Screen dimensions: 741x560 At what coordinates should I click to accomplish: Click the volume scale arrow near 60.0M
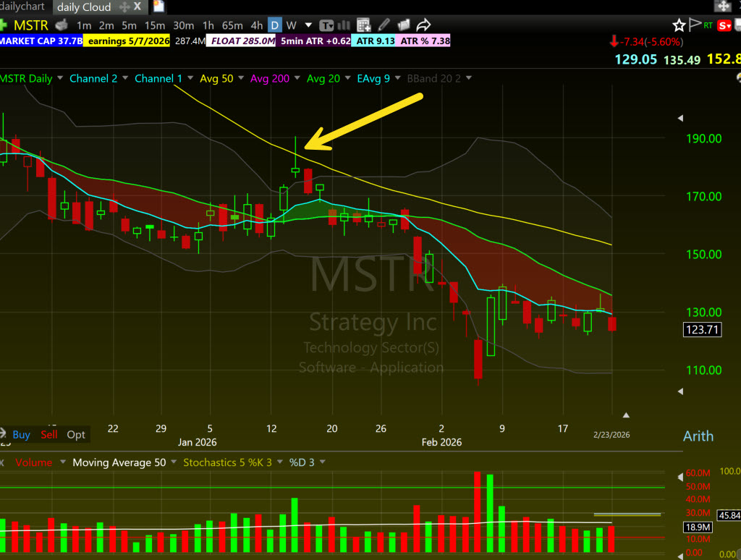[680, 477]
